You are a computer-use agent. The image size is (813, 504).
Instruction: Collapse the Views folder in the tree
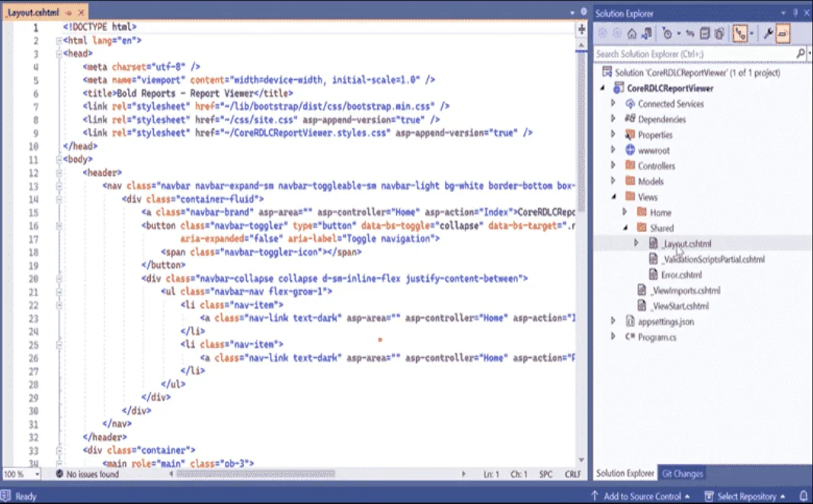click(614, 197)
